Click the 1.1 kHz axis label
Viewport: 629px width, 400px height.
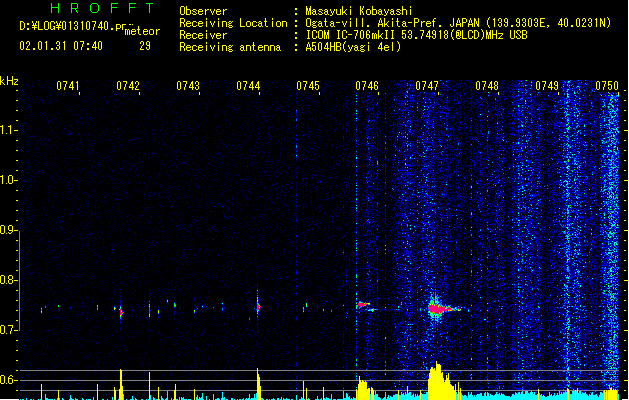(x=8, y=130)
